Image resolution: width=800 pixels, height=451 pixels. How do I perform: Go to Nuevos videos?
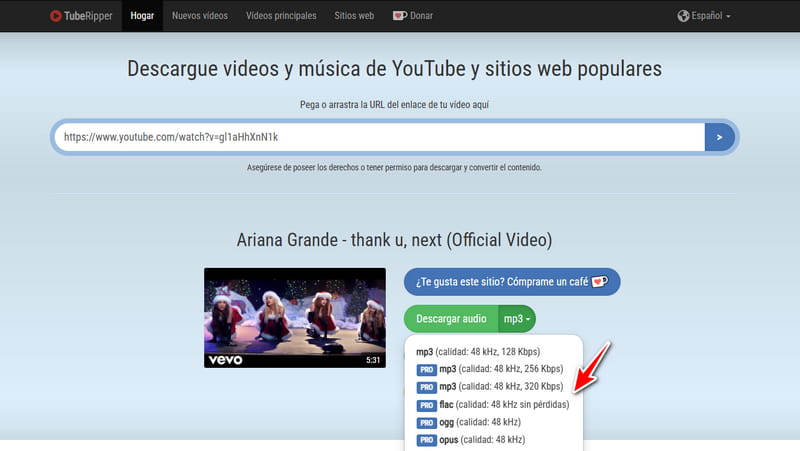200,16
